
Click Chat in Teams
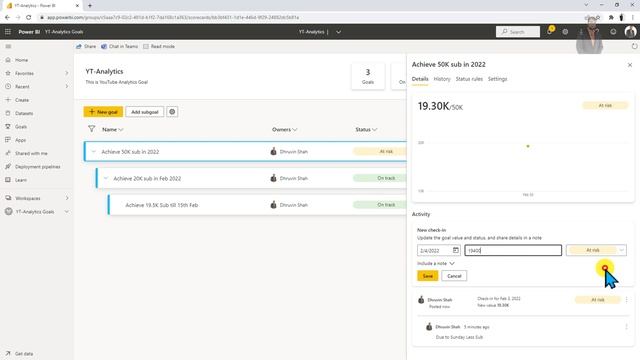[x=120, y=47]
